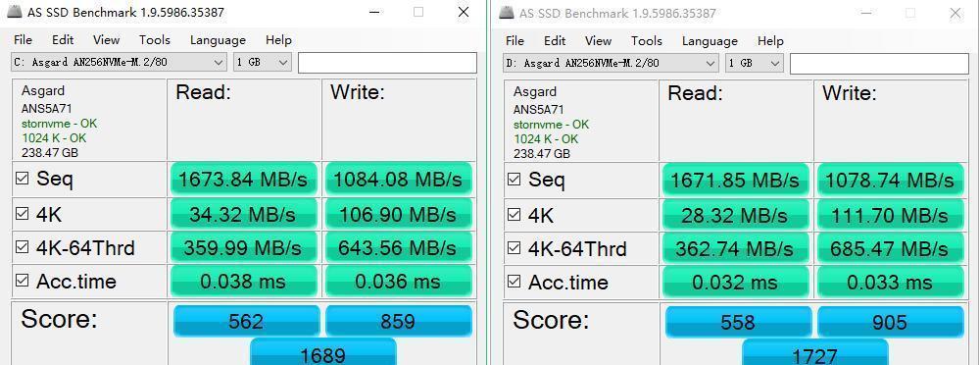The height and width of the screenshot is (365, 980).
Task: Select 4K read result 34.32 MB/s
Action: tap(243, 214)
